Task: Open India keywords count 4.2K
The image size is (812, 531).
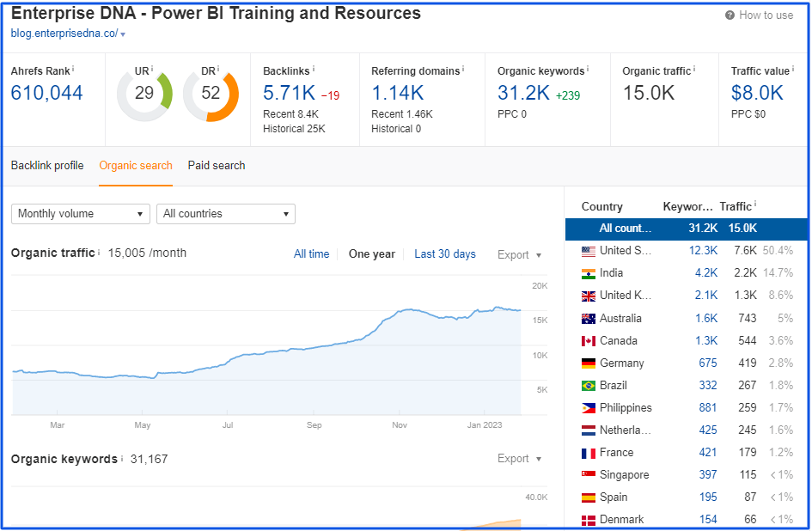Action: click(x=705, y=273)
